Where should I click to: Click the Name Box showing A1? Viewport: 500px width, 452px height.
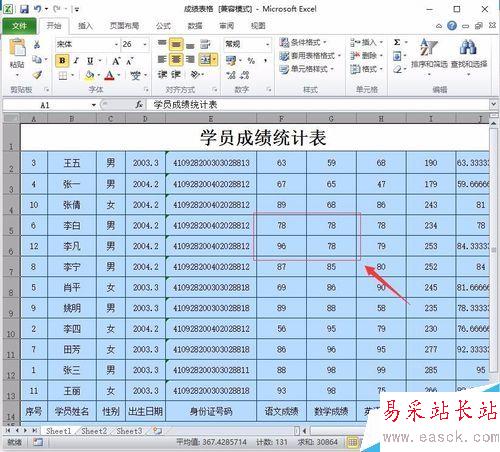pyautogui.click(x=45, y=105)
